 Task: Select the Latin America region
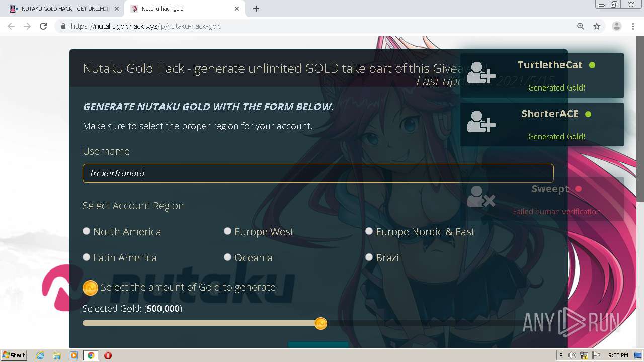tap(87, 257)
